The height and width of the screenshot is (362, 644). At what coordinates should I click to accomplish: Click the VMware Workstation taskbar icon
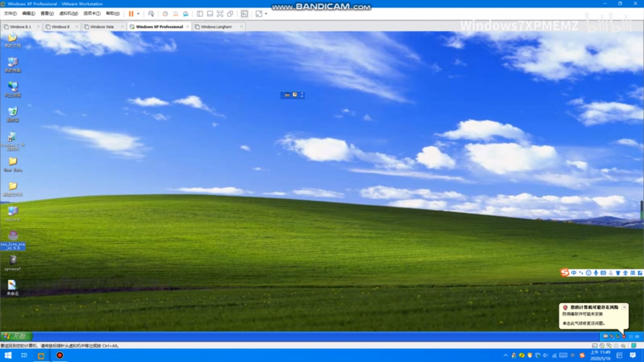point(41,355)
